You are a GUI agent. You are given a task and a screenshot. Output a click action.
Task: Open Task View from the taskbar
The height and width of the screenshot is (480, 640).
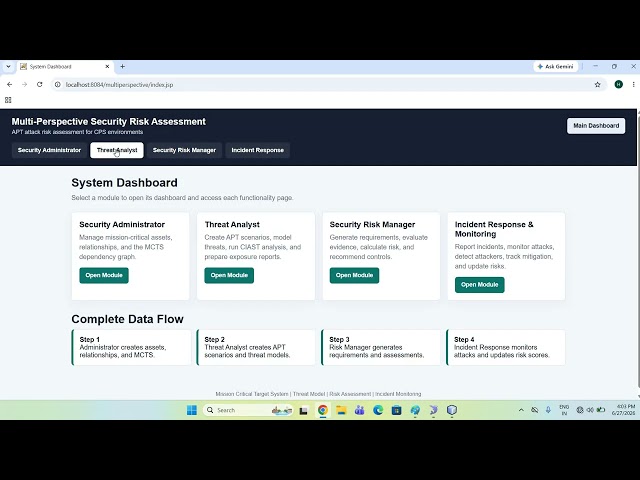tap(303, 411)
